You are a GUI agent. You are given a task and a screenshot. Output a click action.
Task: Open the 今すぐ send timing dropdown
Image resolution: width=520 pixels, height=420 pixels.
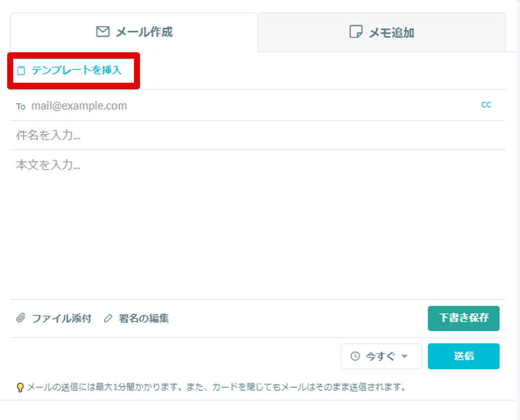point(381,356)
